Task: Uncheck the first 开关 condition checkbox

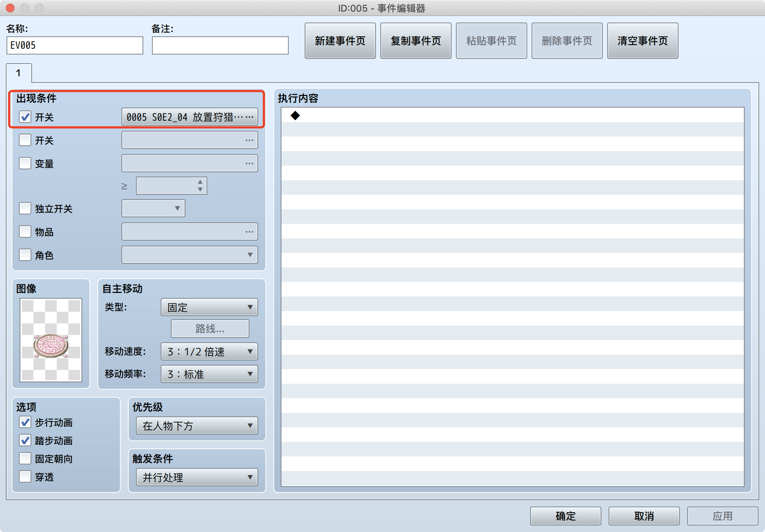Action: [25, 117]
